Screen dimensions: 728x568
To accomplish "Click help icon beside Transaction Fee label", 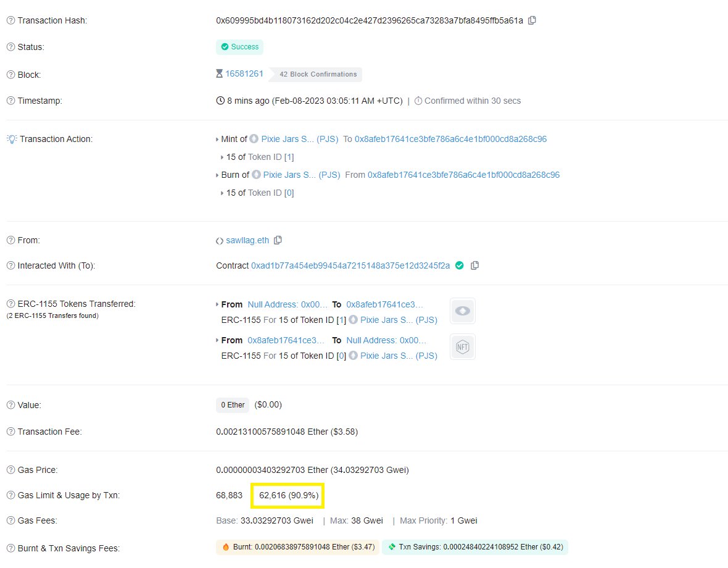I will pyautogui.click(x=10, y=432).
